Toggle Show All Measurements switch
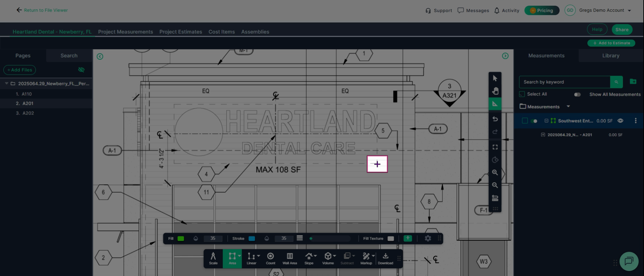The height and width of the screenshot is (276, 644). pyautogui.click(x=577, y=95)
